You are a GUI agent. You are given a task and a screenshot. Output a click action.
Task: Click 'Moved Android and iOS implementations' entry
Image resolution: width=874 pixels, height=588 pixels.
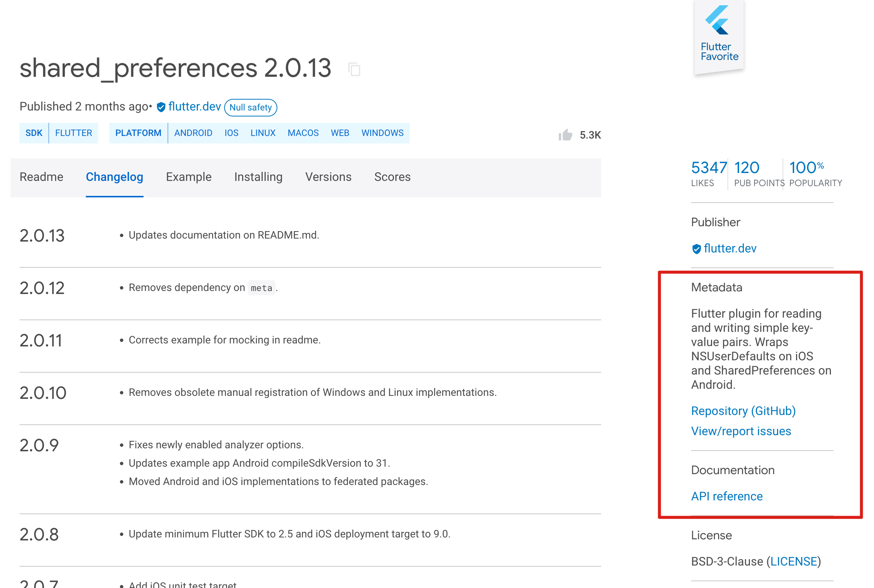(x=278, y=482)
